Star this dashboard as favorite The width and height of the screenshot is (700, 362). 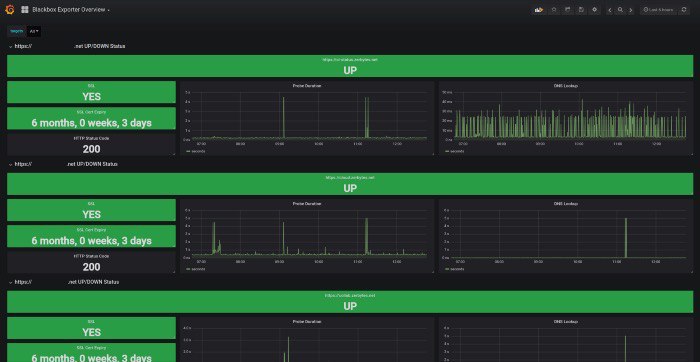click(554, 9)
